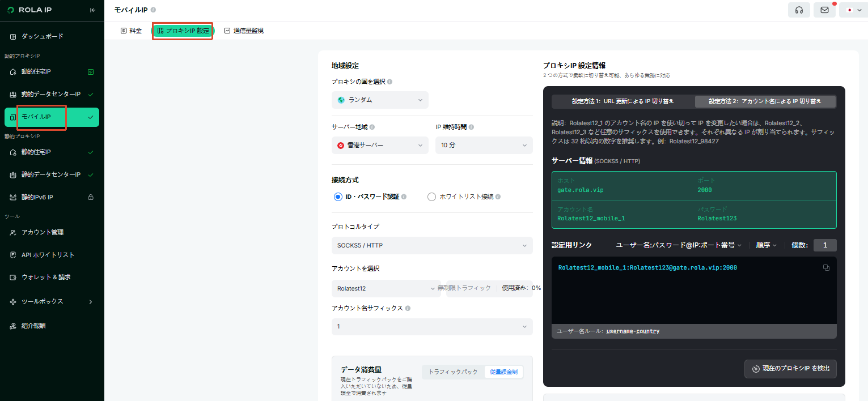The width and height of the screenshot is (868, 401).
Task: Open ユーザー名:パスワード@IP:ポート番号 format dropdown
Action: point(679,245)
